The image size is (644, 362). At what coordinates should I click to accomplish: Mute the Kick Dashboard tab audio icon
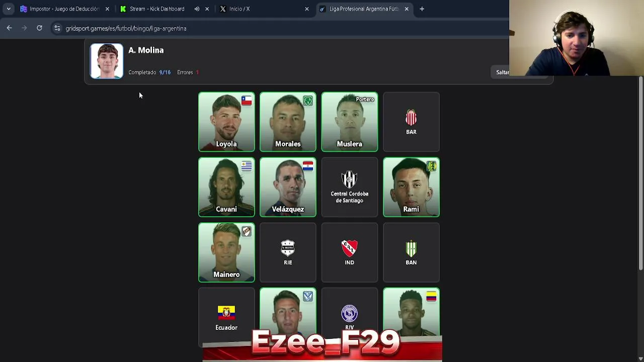197,9
